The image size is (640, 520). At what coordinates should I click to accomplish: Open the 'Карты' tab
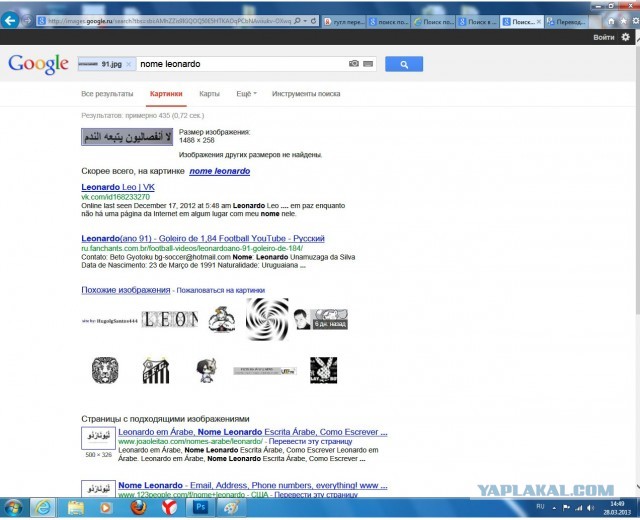coord(209,94)
